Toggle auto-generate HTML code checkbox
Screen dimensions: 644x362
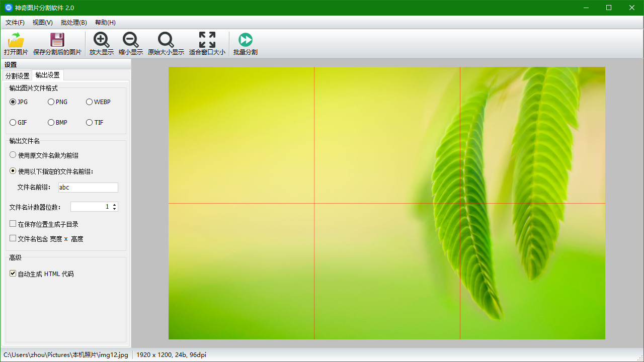13,274
